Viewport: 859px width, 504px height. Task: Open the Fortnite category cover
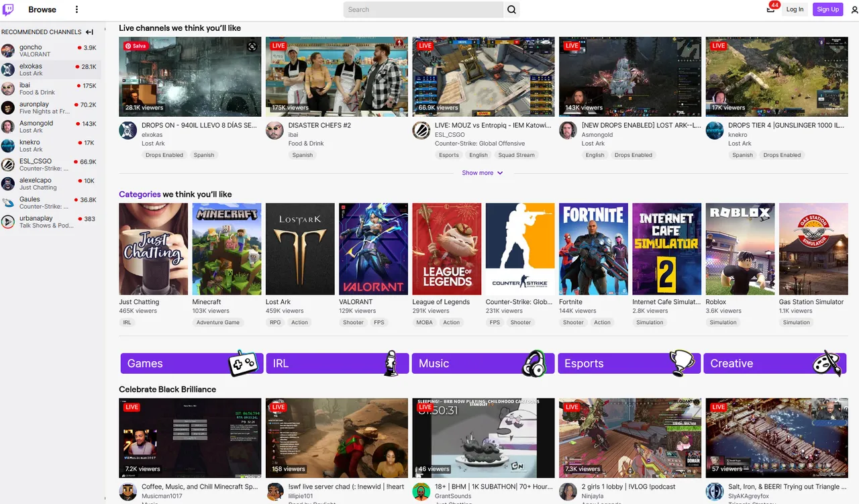(593, 249)
